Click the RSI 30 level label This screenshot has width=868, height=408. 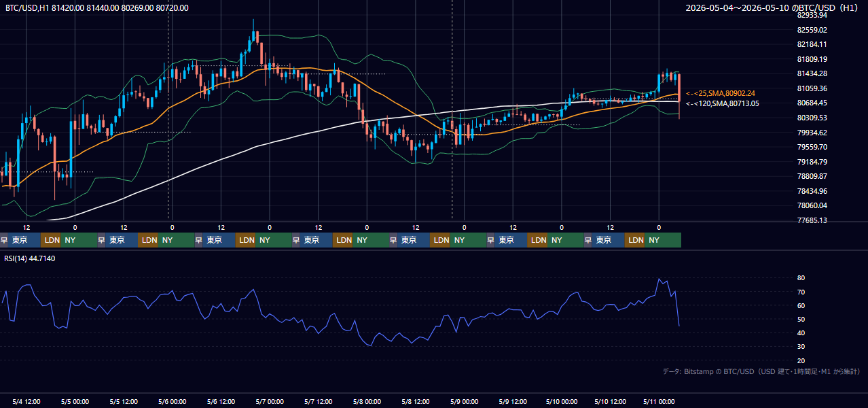click(801, 347)
